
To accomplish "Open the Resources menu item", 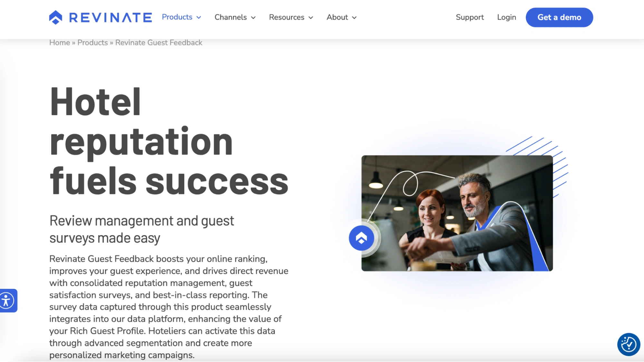I will (286, 17).
